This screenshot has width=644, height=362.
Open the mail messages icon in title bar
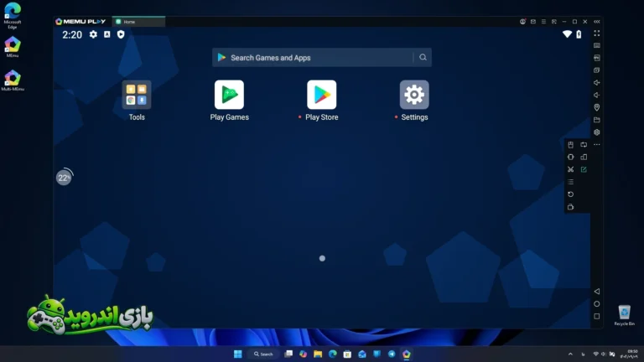coord(533,22)
